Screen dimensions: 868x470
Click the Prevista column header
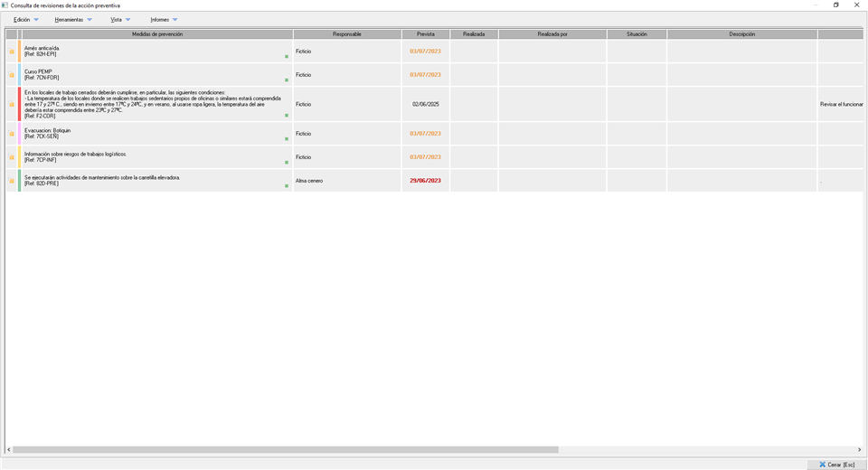click(x=426, y=34)
